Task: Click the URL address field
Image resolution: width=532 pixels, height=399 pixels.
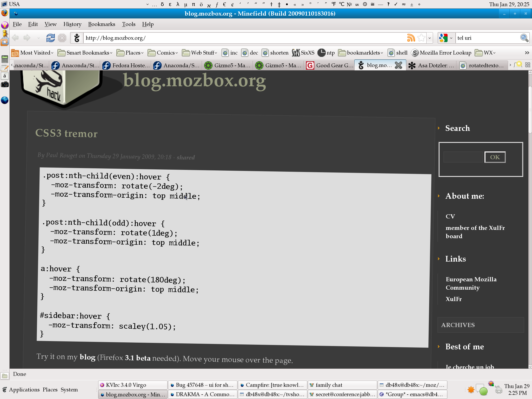Action: coord(244,38)
